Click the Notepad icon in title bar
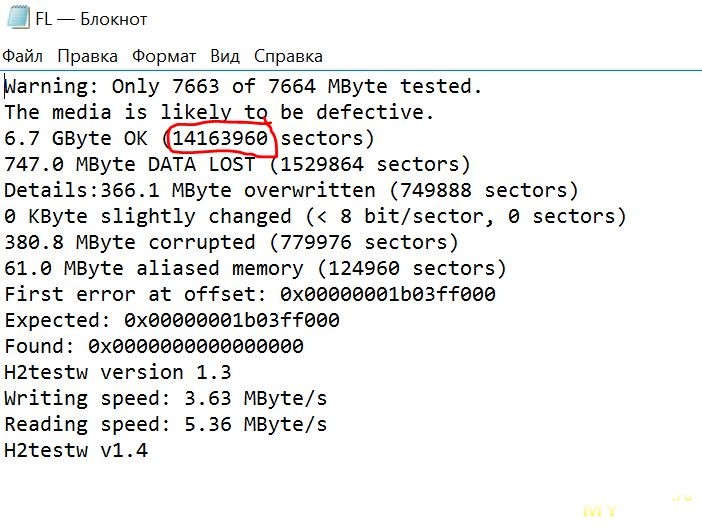 [x=19, y=19]
